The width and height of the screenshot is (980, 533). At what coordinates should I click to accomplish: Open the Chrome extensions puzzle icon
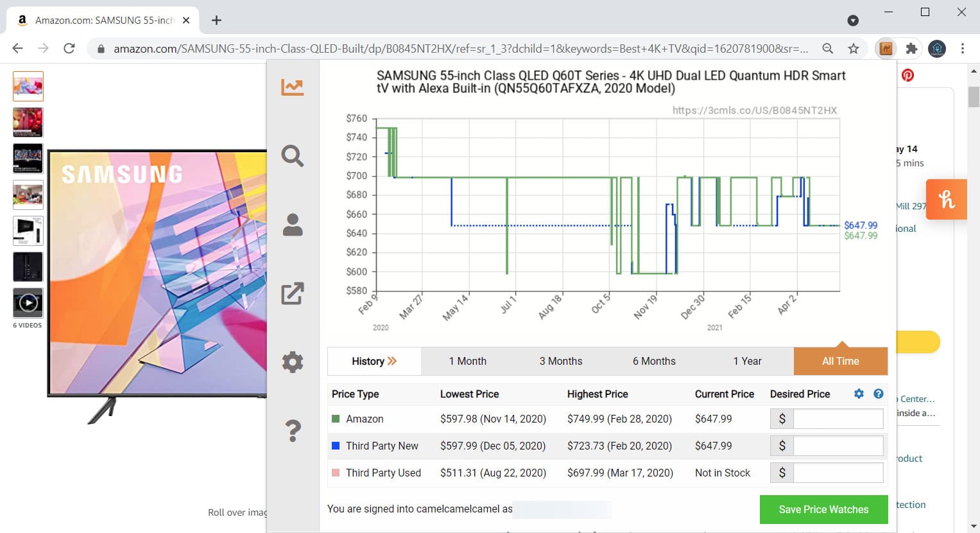click(911, 48)
